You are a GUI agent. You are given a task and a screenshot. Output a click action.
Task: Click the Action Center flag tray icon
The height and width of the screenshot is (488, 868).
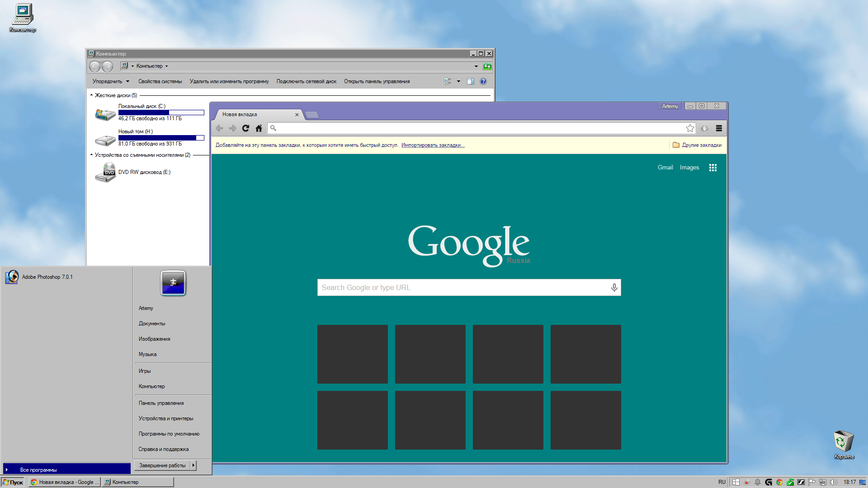click(812, 482)
